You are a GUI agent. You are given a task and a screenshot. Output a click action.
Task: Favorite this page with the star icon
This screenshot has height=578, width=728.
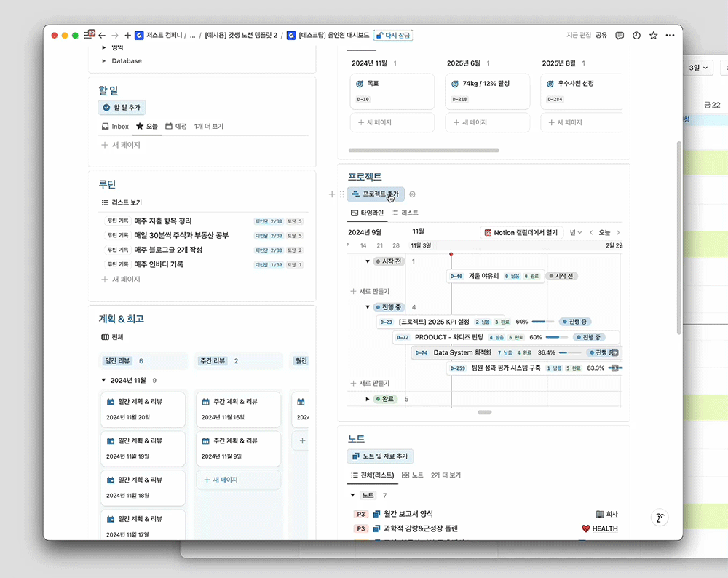point(653,35)
